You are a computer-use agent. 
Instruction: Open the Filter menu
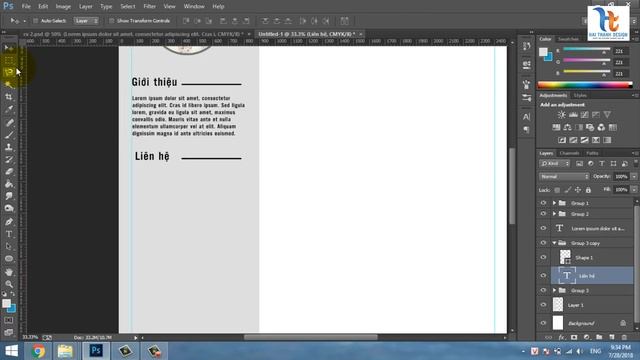(x=149, y=7)
